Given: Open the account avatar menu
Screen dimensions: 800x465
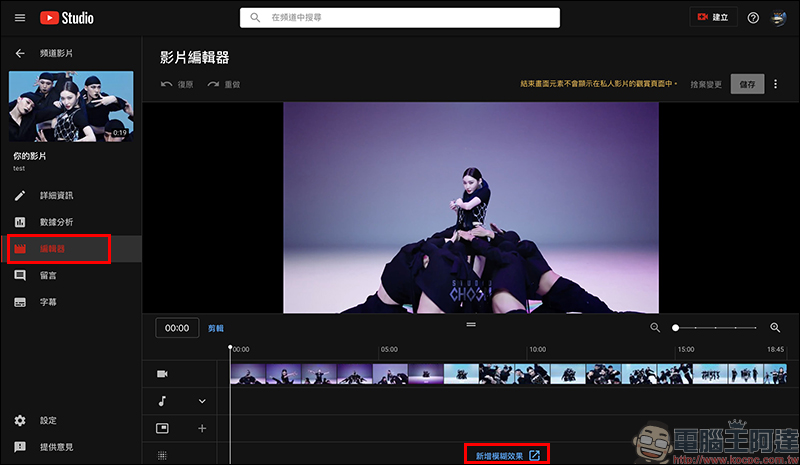Looking at the screenshot, I should click(x=779, y=18).
